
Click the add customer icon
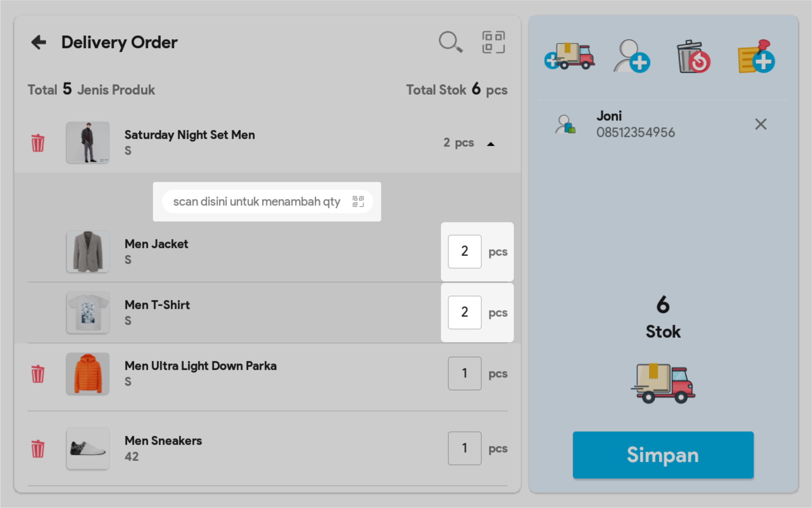click(x=632, y=56)
